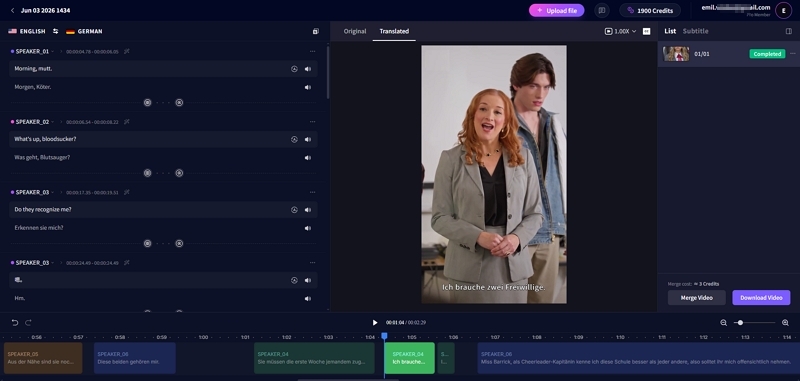Viewport: 800px width, 381px height.
Task: Click the Upload file button
Action: pos(556,10)
